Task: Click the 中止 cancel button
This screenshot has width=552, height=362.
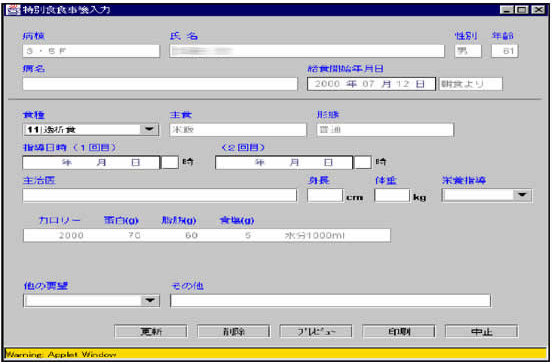Action: [482, 331]
